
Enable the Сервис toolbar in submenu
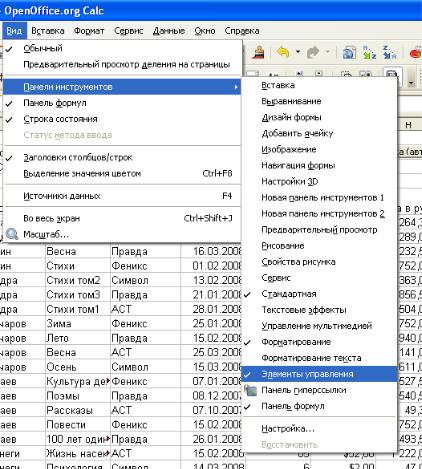pyautogui.click(x=319, y=278)
